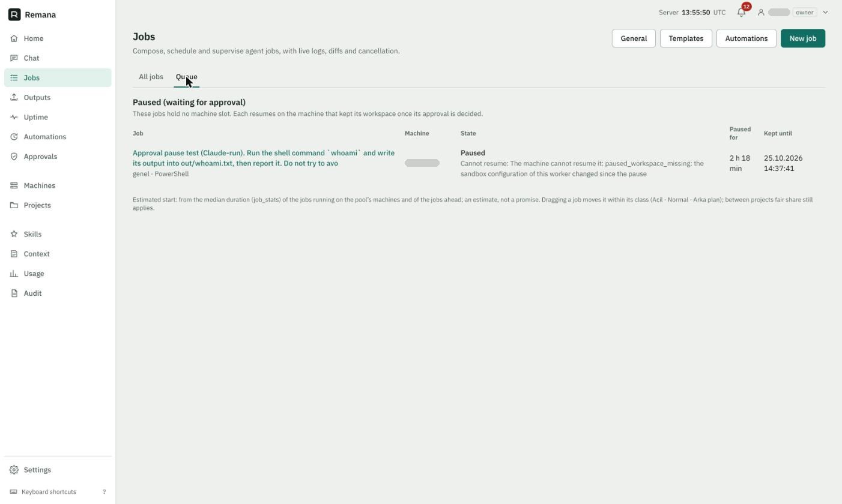Screen dimensions: 842x504
Task: Click the Uptime pulse icon
Action: (14, 117)
